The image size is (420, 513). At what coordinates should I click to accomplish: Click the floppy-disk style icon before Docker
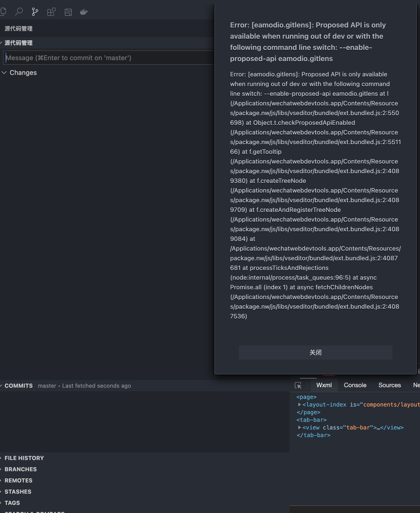click(x=68, y=12)
